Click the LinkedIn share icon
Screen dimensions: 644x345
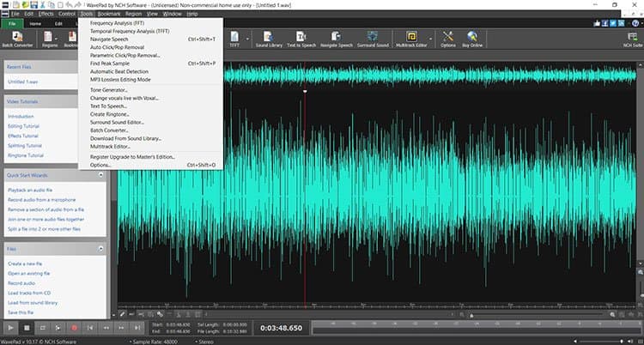(621, 24)
